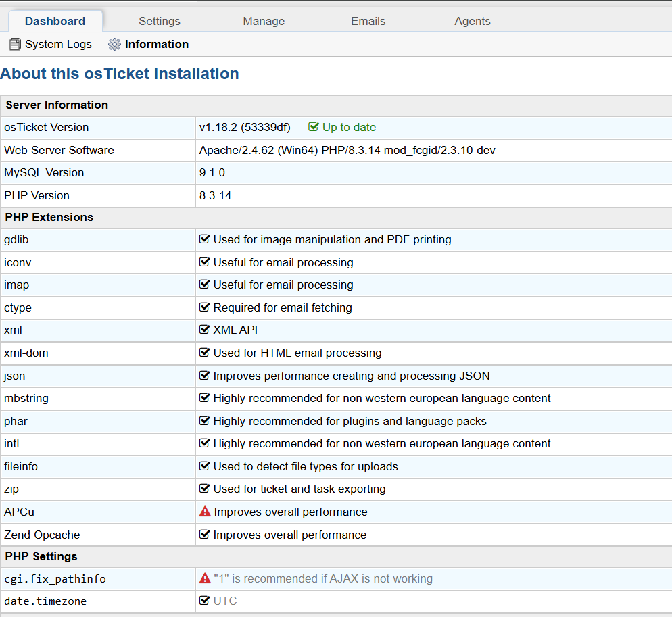The height and width of the screenshot is (617, 672).
Task: Select the PHP Version label
Action: (x=37, y=196)
